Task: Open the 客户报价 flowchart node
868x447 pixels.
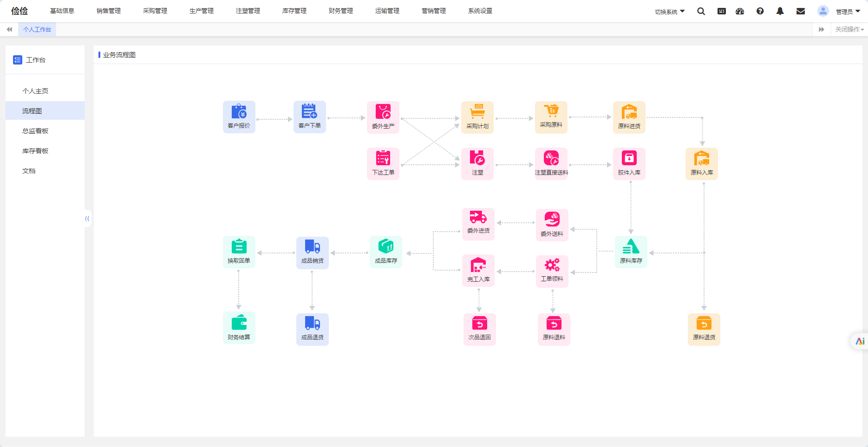Action: tap(239, 117)
